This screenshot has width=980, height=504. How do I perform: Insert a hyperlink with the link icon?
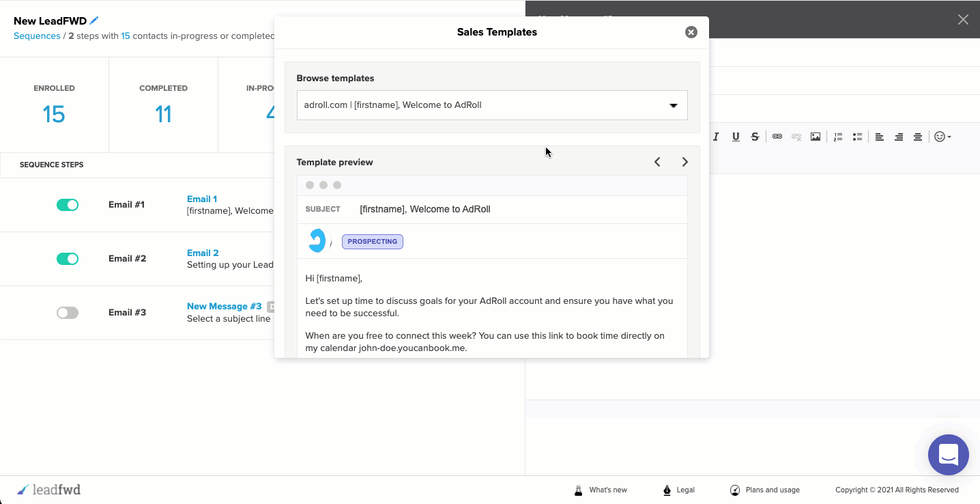point(777,137)
